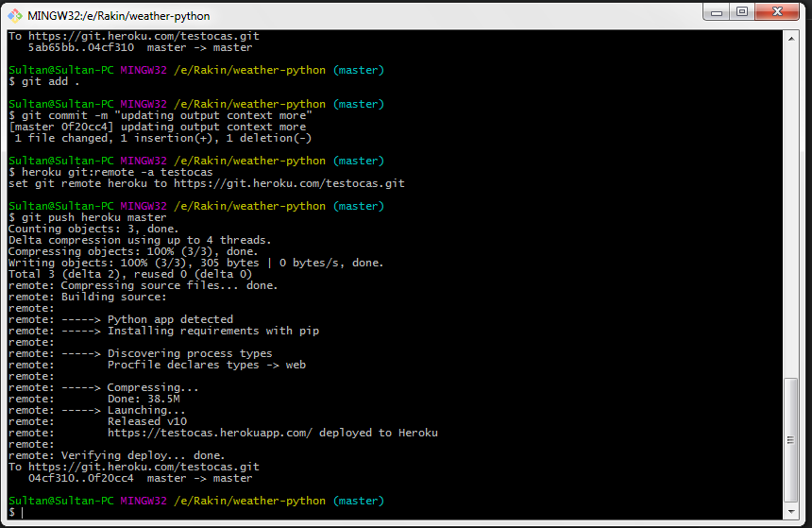Click the 'git push heroku master' command

(88, 217)
